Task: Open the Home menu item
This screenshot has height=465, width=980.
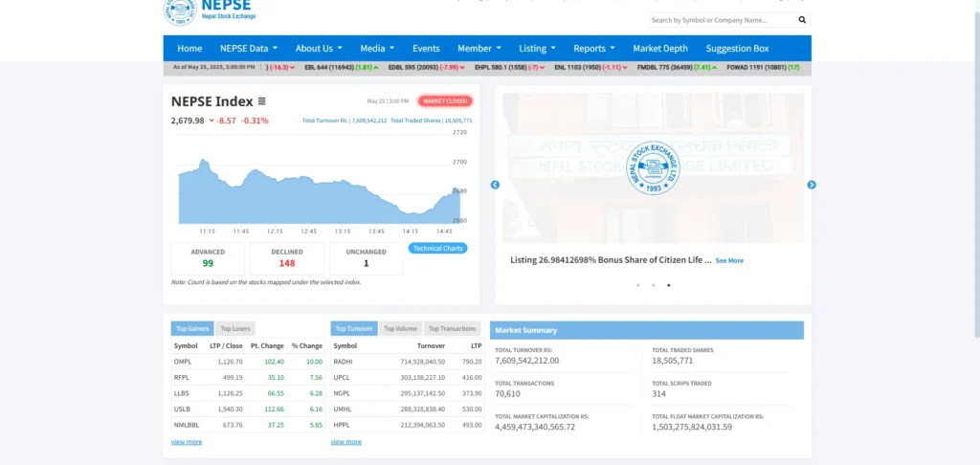Action: [189, 48]
